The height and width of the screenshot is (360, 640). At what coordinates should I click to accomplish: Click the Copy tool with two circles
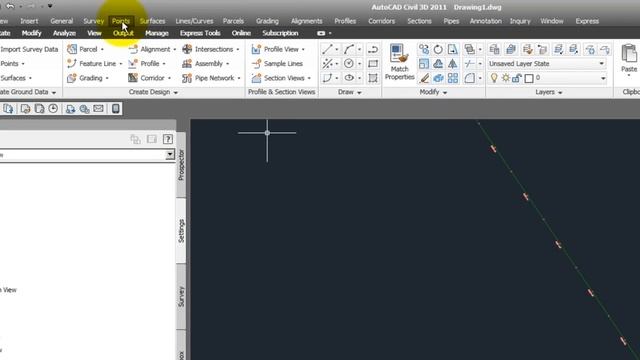[x=424, y=49]
